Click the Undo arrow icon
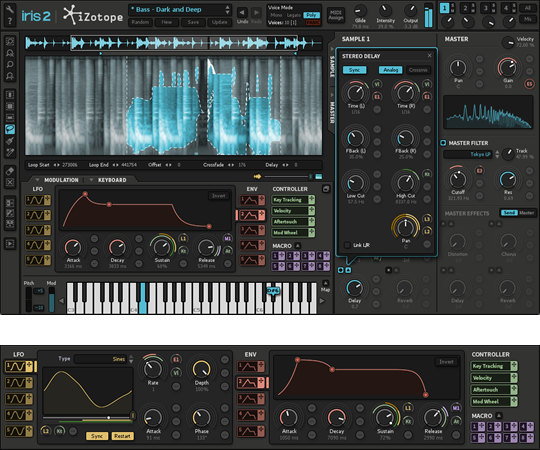This screenshot has width=540, height=450. pyautogui.click(x=242, y=13)
